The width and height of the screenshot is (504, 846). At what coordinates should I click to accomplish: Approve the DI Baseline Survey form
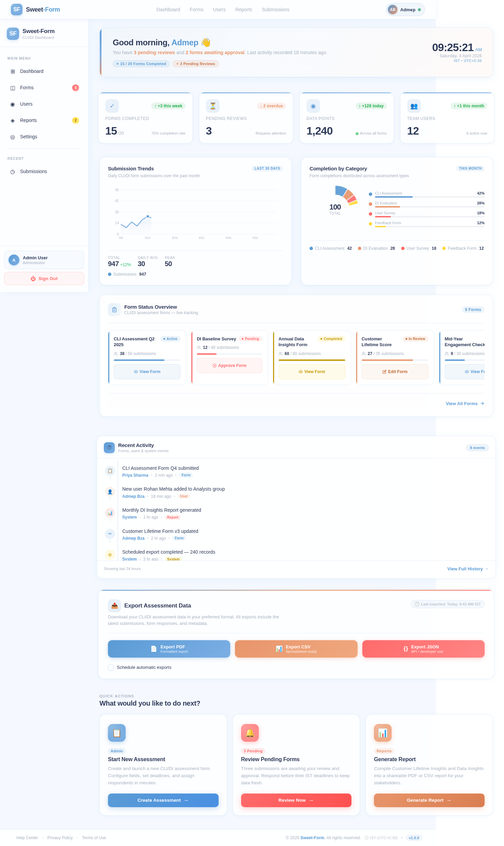tap(230, 366)
